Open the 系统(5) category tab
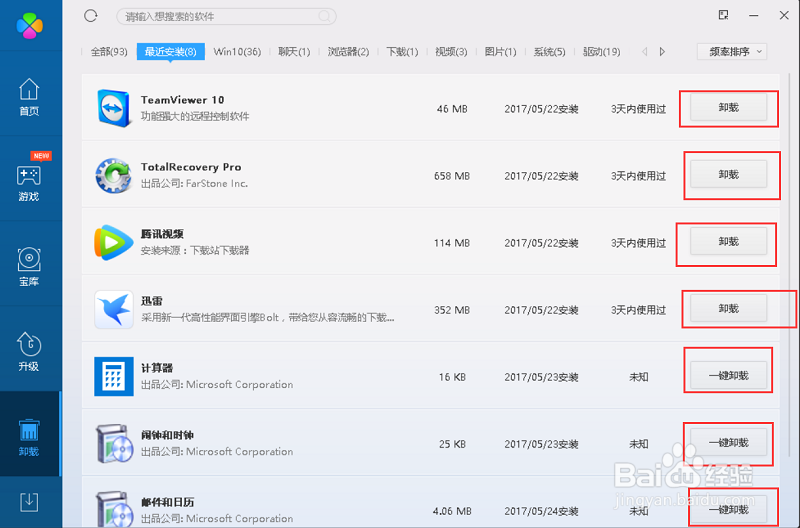Viewport: 800px width, 528px height. [x=549, y=52]
